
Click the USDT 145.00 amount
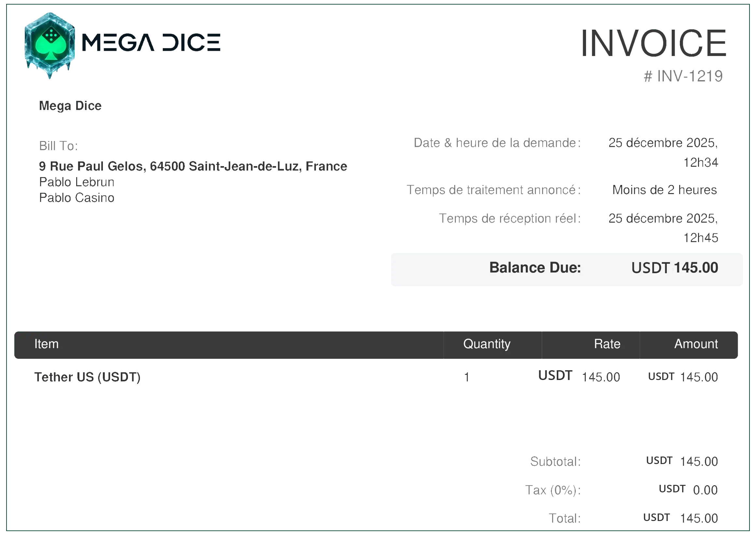pyautogui.click(x=674, y=268)
